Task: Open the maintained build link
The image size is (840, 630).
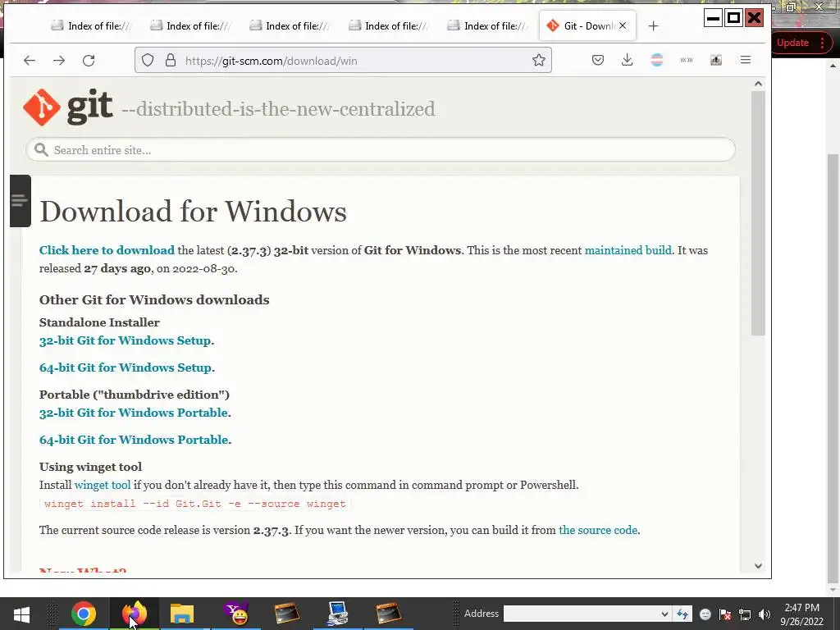Action: [x=628, y=250]
